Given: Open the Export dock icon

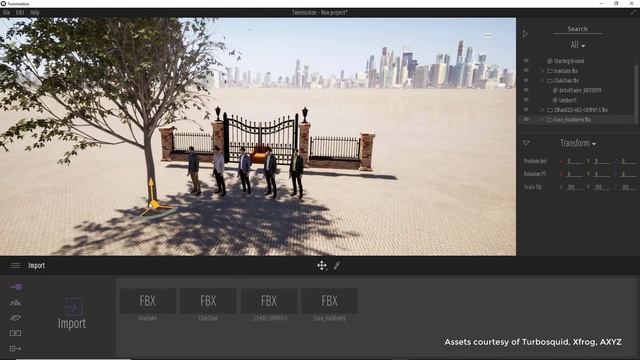Looking at the screenshot, I should click(16, 348).
